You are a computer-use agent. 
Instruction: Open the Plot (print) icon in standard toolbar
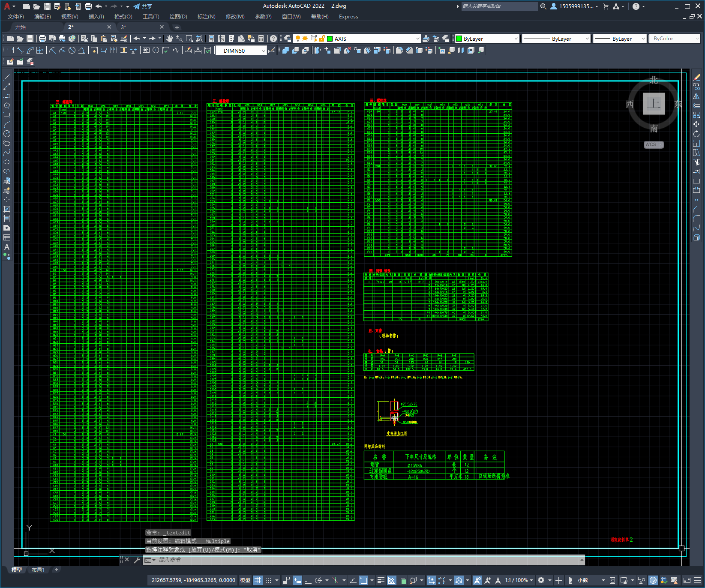pos(42,39)
